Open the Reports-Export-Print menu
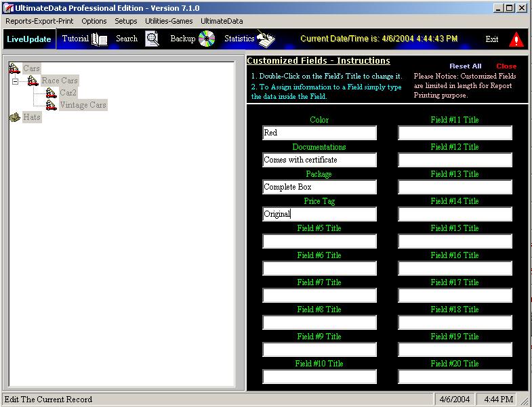The width and height of the screenshot is (532, 407). (39, 21)
